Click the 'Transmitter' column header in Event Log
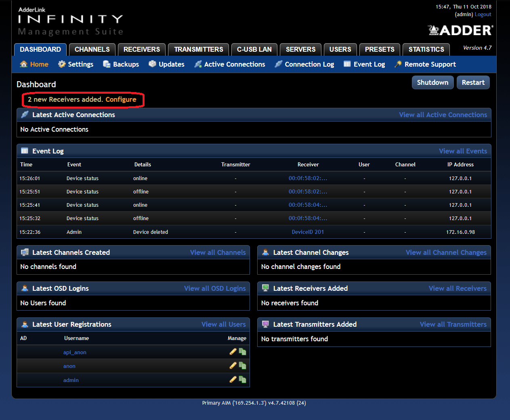This screenshot has width=510, height=420. click(236, 164)
